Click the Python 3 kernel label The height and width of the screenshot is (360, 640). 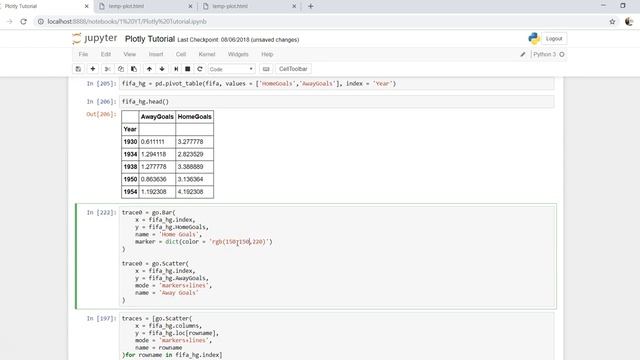point(544,54)
